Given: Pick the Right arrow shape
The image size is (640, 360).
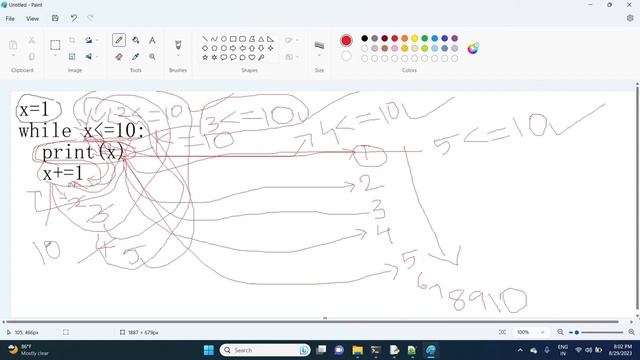Looking at the screenshot, I should click(233, 48).
